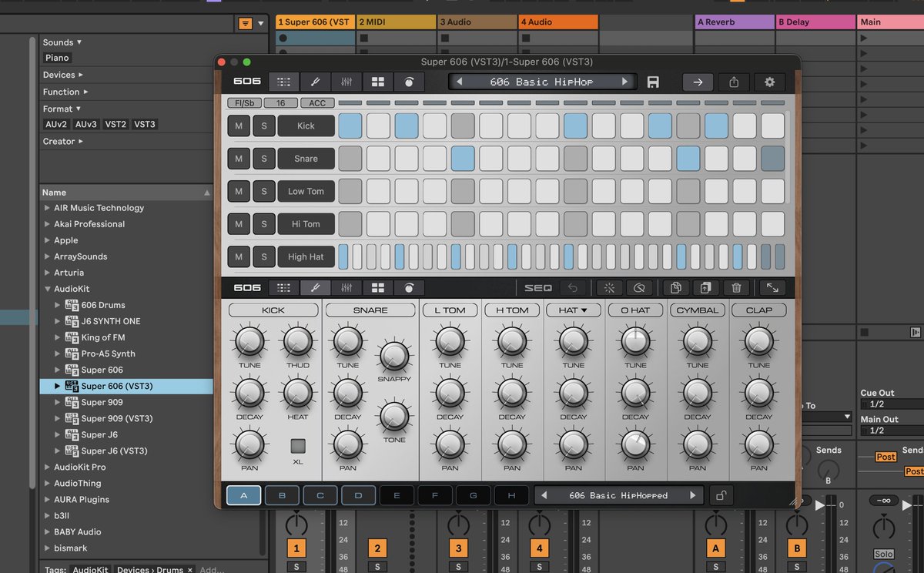
Task: Select pattern A
Action: [243, 495]
